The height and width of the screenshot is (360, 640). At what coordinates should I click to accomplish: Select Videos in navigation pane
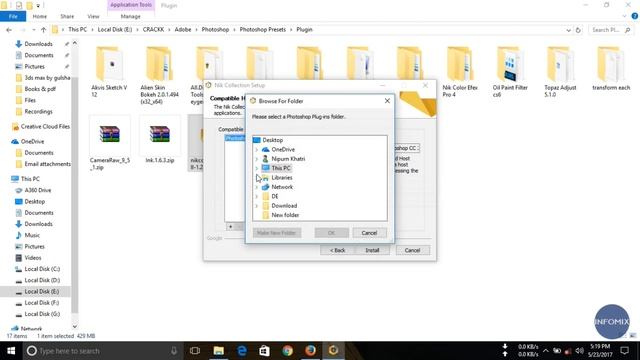pyautogui.click(x=33, y=258)
